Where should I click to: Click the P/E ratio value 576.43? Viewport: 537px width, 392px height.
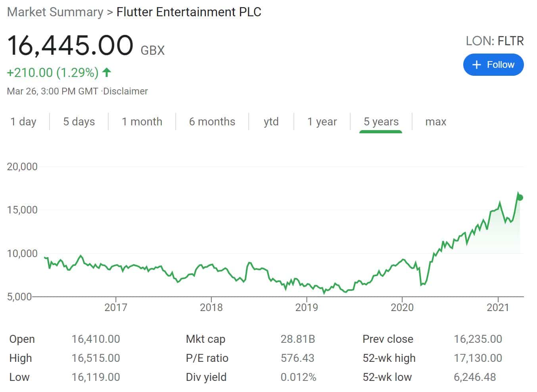[x=298, y=358]
